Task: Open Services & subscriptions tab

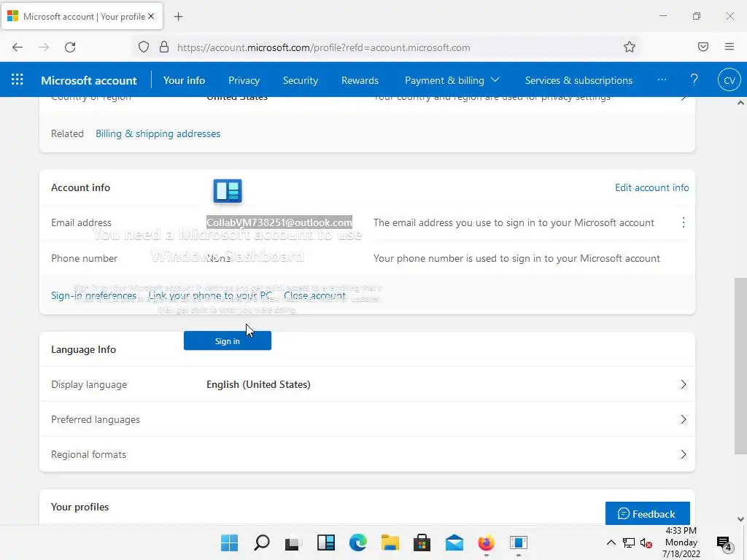Action: [578, 80]
